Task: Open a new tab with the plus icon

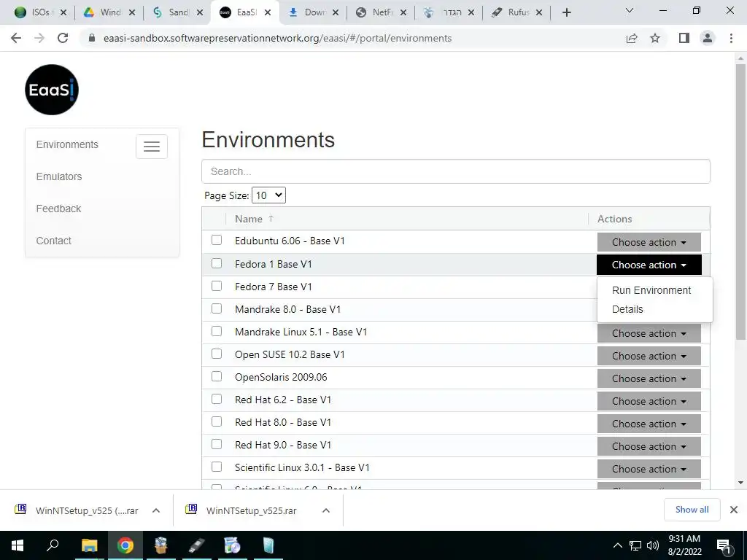Action: click(x=566, y=12)
